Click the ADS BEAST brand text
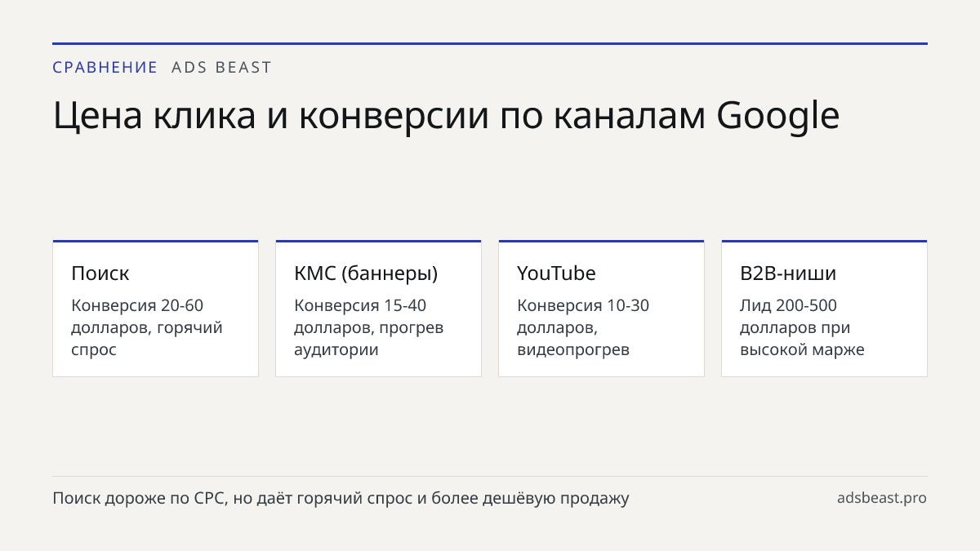 pyautogui.click(x=221, y=68)
